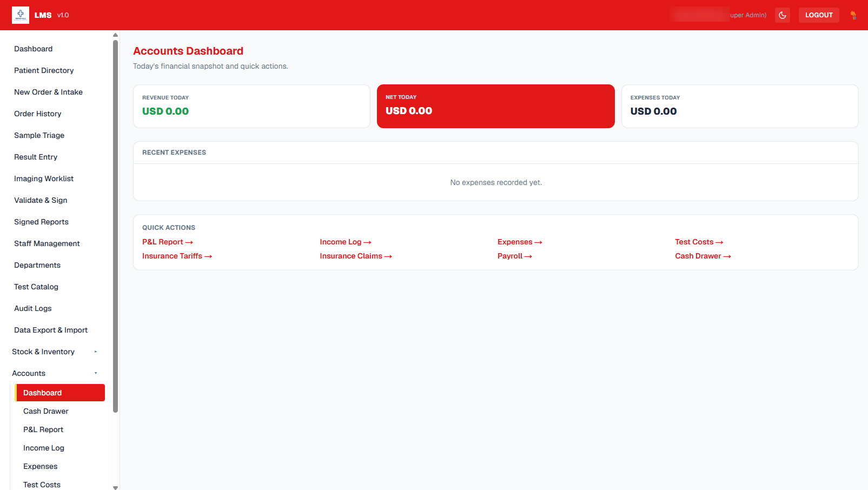This screenshot has width=868, height=490.
Task: Select Sample Triage from the sidebar
Action: pos(39,135)
